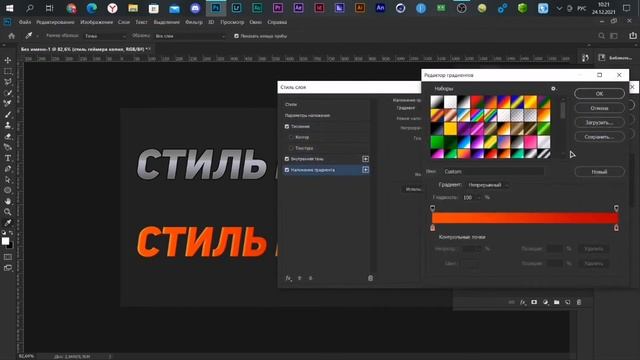The height and width of the screenshot is (360, 640).
Task: Open the Фильтр menu
Action: (194, 22)
